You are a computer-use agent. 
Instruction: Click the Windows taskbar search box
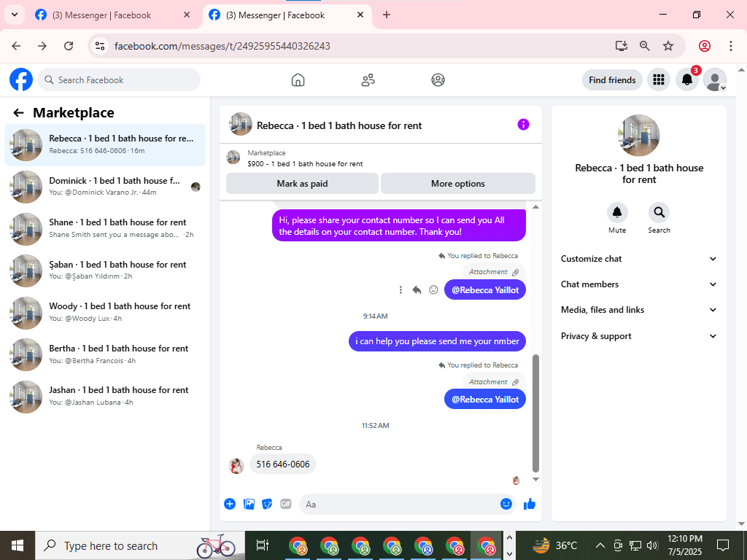point(139,545)
